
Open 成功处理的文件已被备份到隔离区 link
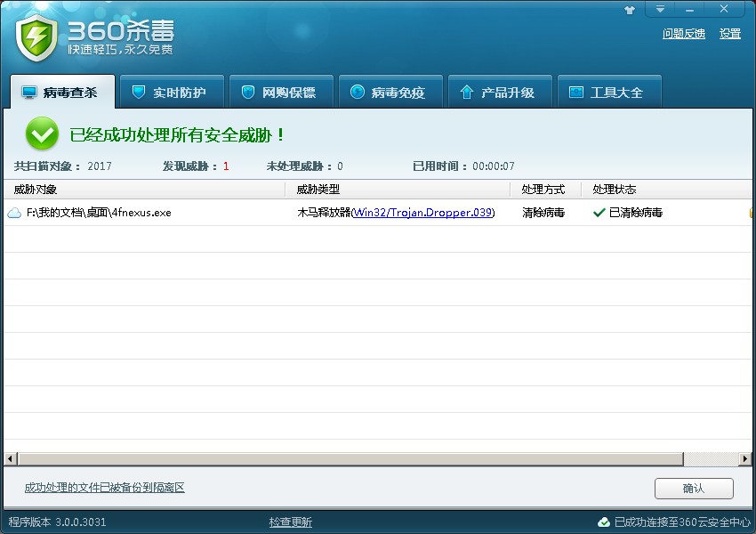[x=105, y=488]
